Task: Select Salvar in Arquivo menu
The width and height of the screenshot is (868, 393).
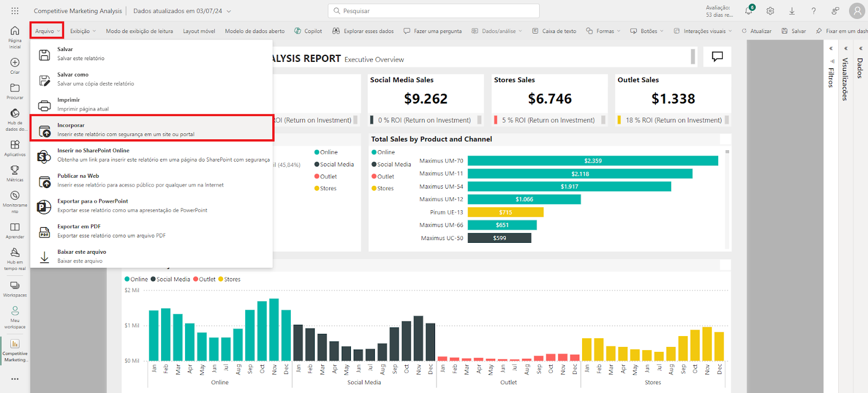Action: click(x=151, y=53)
